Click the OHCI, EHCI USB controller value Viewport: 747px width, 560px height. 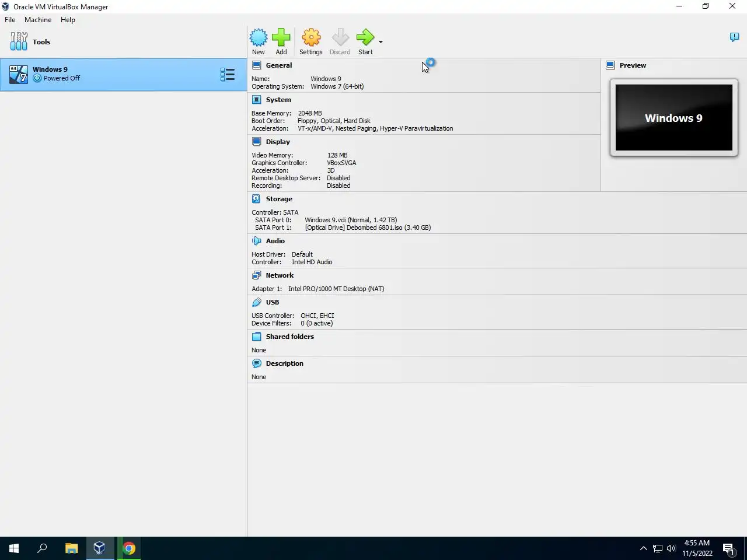[317, 316]
